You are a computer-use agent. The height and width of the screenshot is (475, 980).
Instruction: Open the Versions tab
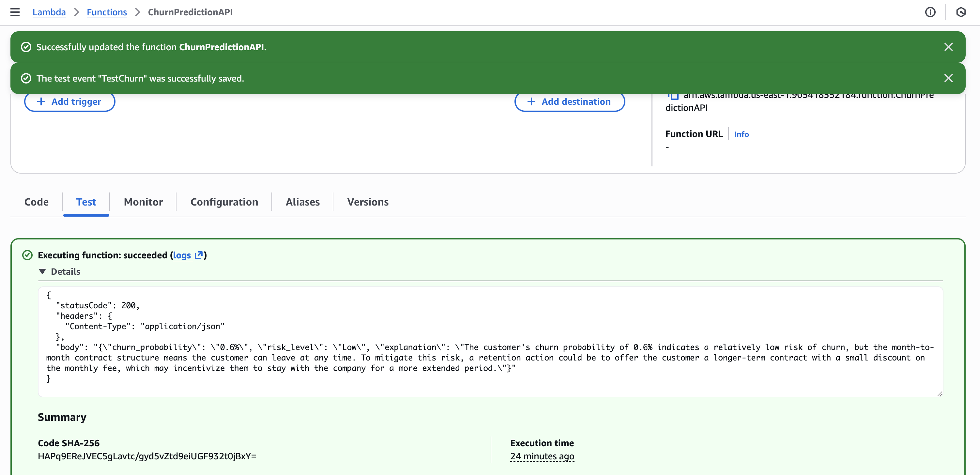point(367,202)
